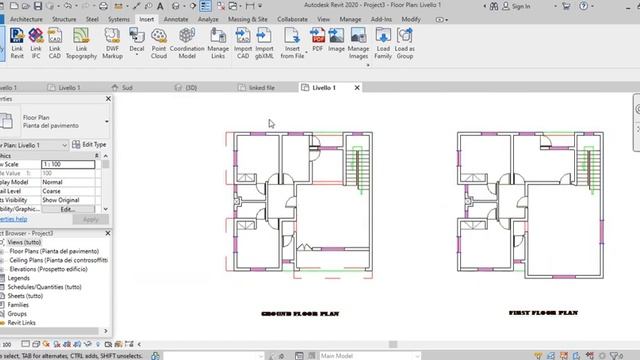The image size is (640, 360).
Task: Toggle reveal hidden elements icon in view control bar
Action: tap(98, 344)
